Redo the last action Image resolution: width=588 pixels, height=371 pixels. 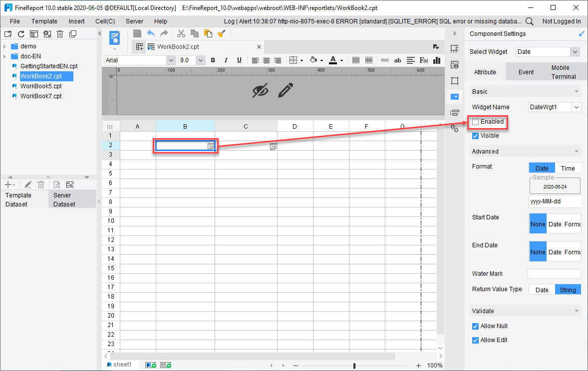click(164, 34)
